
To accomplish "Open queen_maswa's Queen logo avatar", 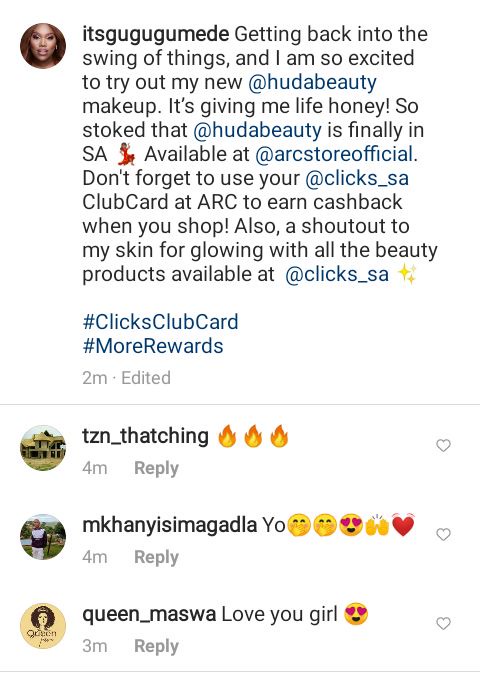I will coord(43,626).
